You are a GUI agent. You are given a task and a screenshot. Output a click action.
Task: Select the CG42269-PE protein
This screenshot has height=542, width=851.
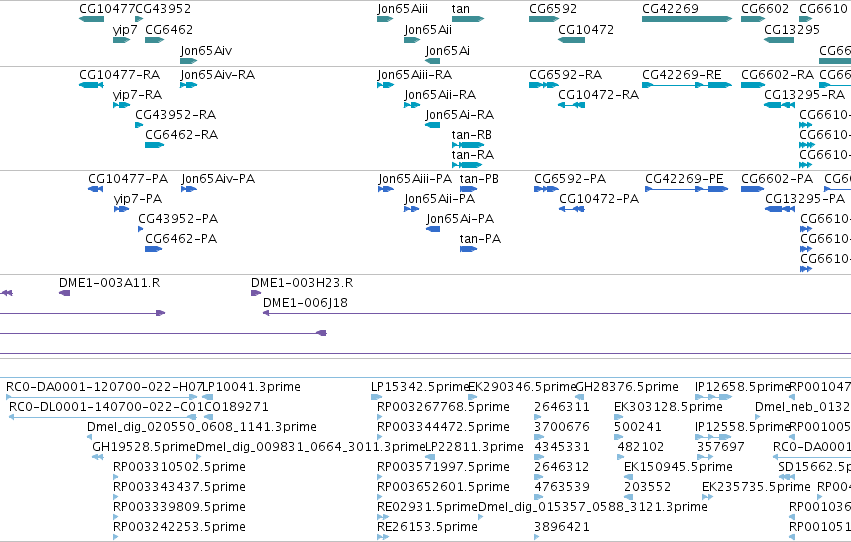[x=687, y=189]
